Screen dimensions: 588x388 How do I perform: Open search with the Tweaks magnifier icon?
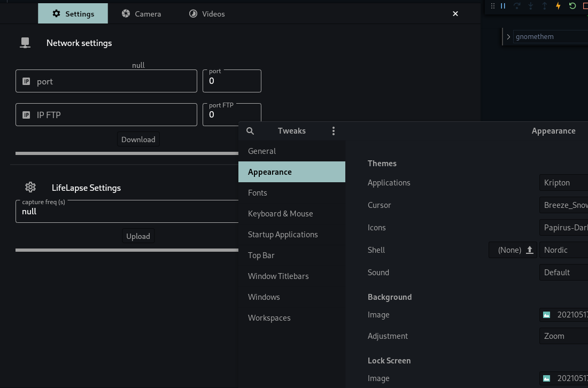(250, 130)
